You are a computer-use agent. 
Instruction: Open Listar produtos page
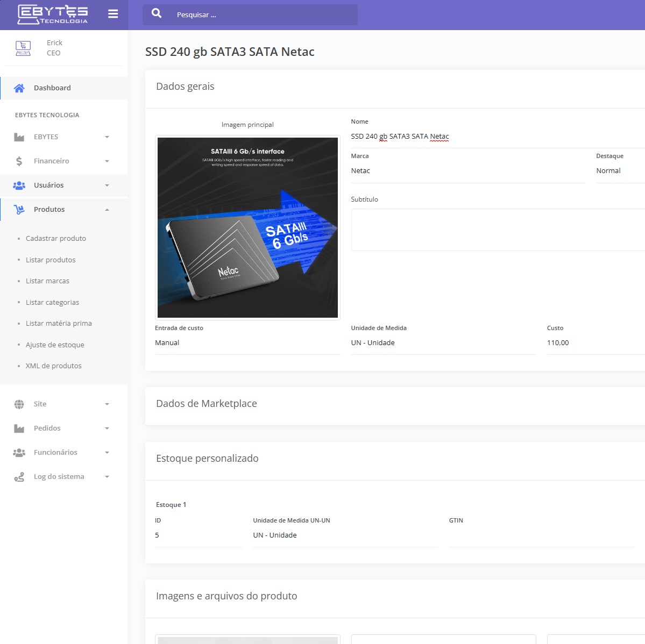(51, 260)
